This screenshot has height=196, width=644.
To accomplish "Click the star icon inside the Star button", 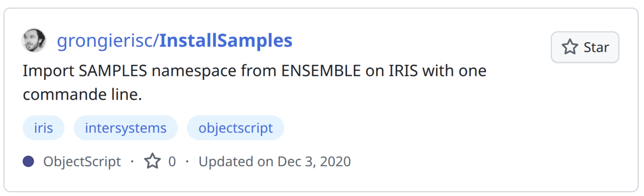I will click(x=570, y=47).
